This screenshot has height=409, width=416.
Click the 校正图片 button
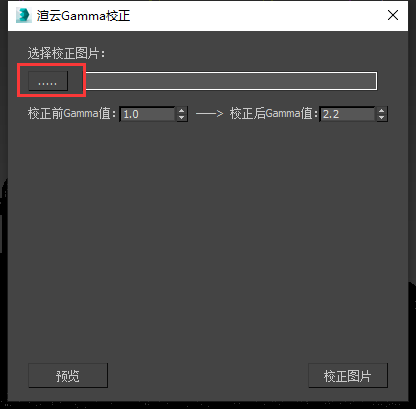348,376
